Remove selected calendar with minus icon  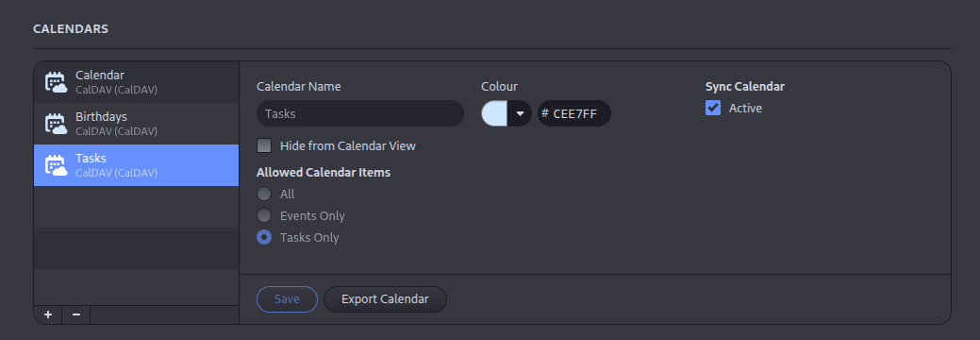(76, 314)
